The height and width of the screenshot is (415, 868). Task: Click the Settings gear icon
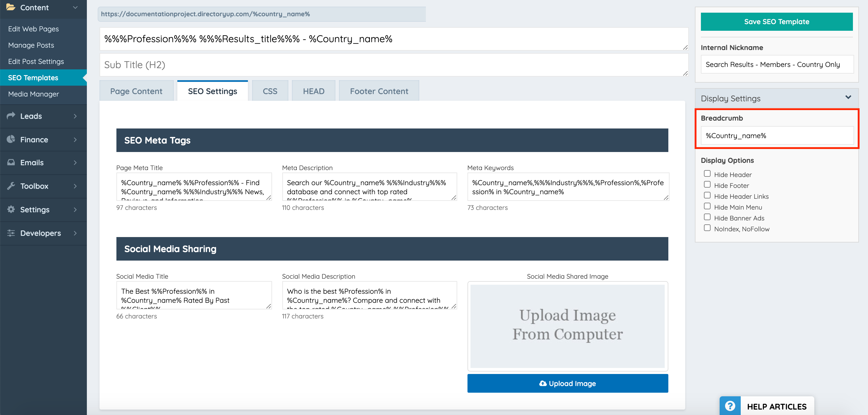tap(11, 209)
